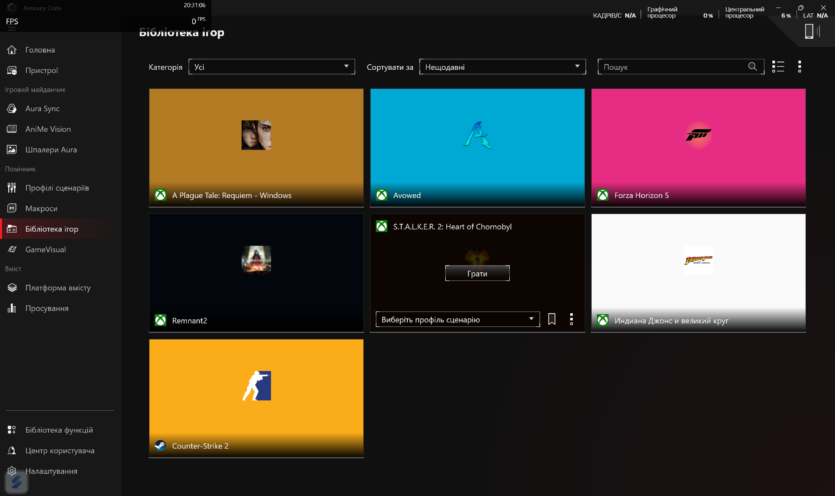Click Xbox icon beside Remnant2 title
This screenshot has height=496, width=835.
160,320
